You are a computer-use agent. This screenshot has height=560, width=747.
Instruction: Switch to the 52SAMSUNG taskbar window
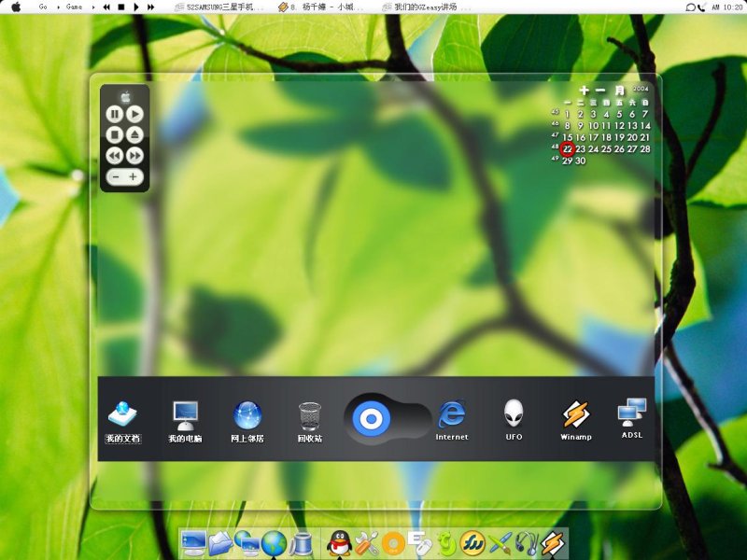click(x=220, y=7)
